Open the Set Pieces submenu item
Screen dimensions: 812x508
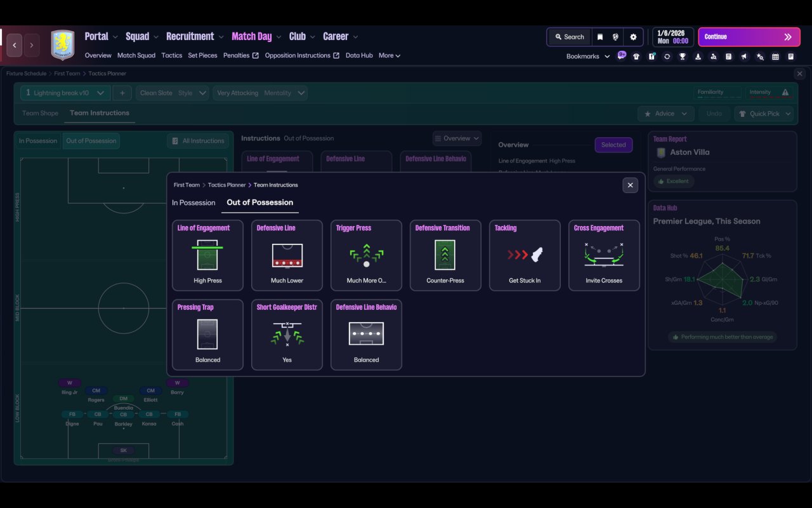pyautogui.click(x=202, y=55)
